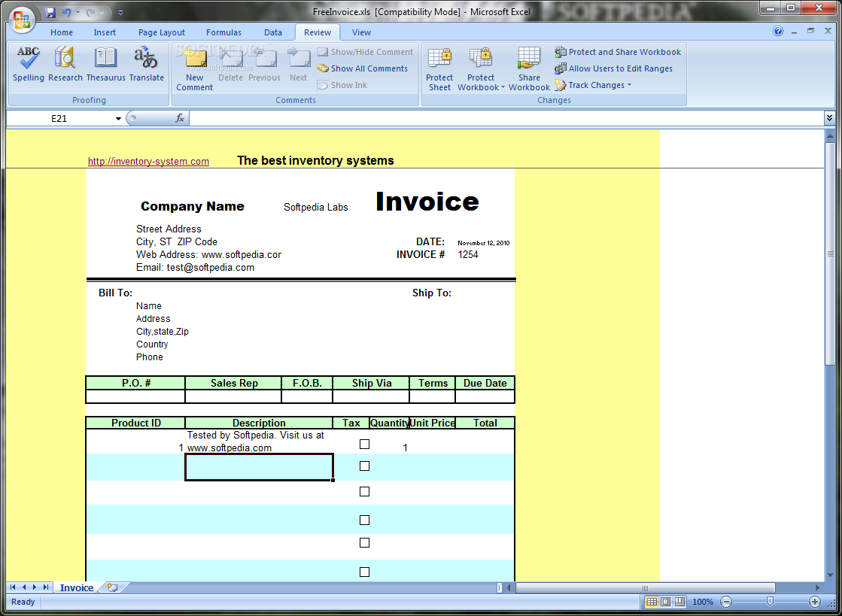Open the Protect Workbook dropdown arrow
This screenshot has height=616, width=842.
click(x=502, y=87)
